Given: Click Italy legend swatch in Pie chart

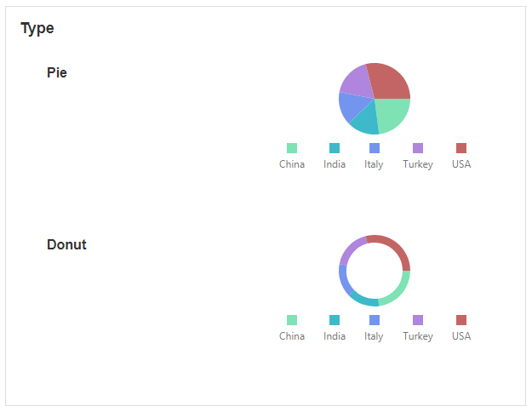Looking at the screenshot, I should 375,148.
